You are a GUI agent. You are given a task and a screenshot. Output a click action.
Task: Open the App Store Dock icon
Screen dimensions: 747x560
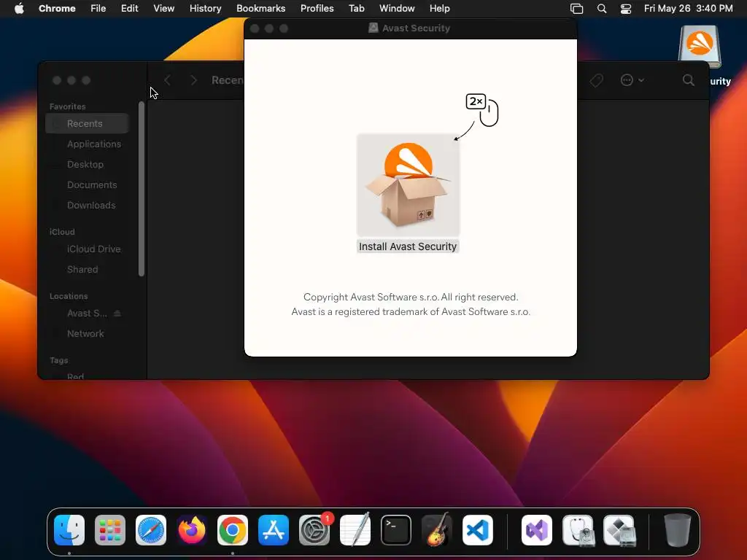click(x=274, y=530)
